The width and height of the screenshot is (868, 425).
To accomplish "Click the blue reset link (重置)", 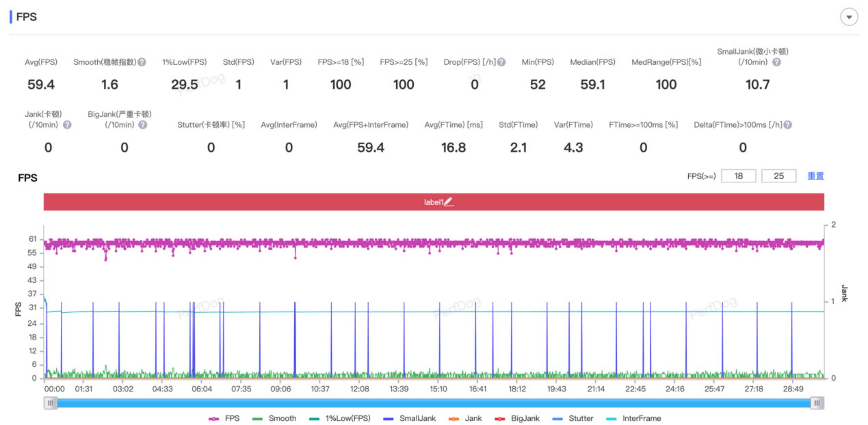I will 815,176.
